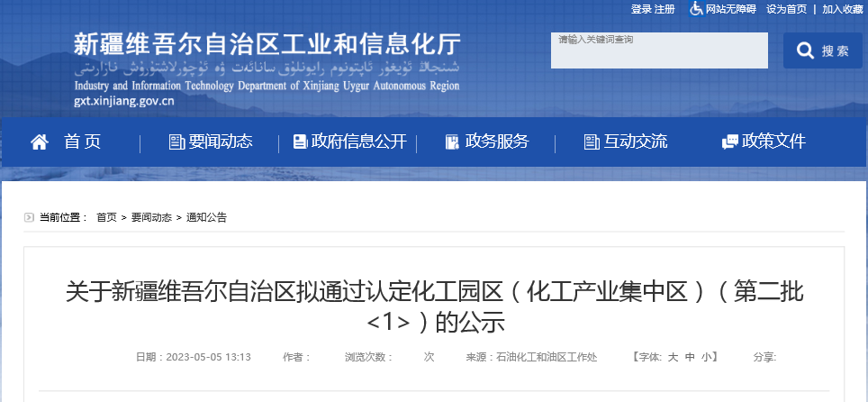Viewport: 868px width, 402px height.
Task: Click 设为首页 link
Action: pos(786,9)
